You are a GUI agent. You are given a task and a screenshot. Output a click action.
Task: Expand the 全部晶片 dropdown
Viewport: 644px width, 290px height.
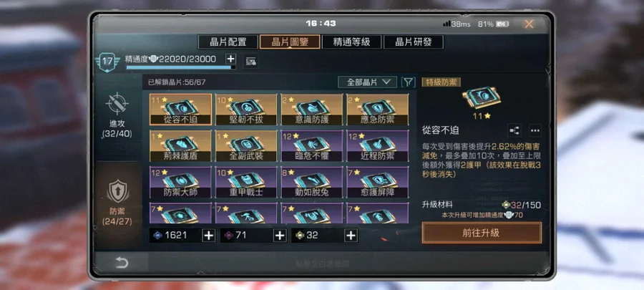[x=367, y=82]
